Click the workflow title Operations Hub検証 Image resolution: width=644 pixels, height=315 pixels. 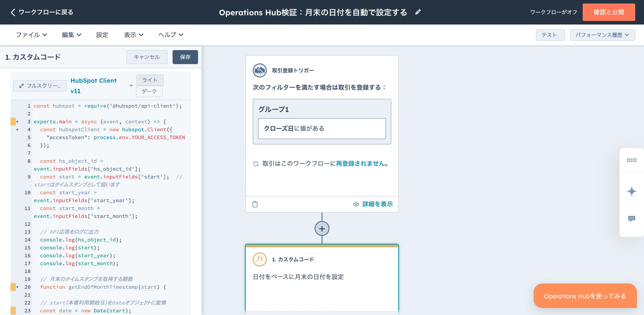tap(313, 13)
